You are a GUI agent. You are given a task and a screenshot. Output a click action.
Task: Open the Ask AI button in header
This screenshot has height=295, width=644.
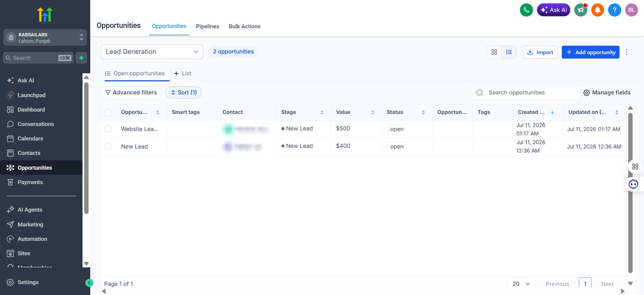pyautogui.click(x=553, y=10)
